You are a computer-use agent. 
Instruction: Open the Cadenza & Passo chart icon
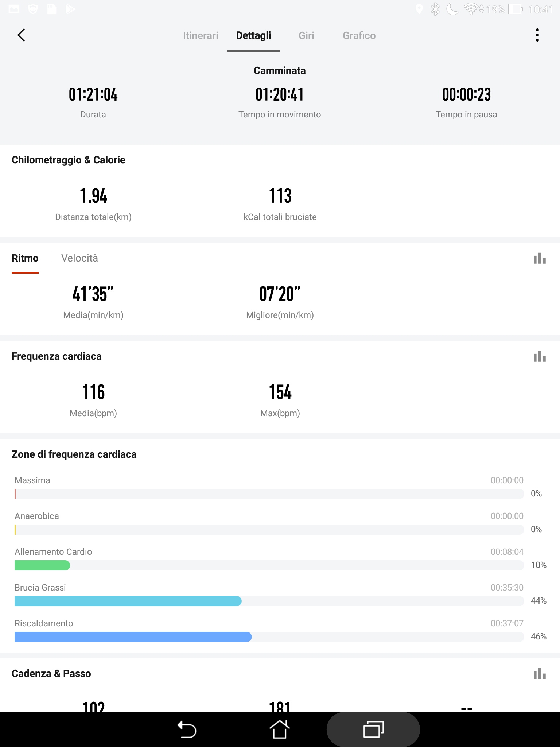(x=539, y=674)
